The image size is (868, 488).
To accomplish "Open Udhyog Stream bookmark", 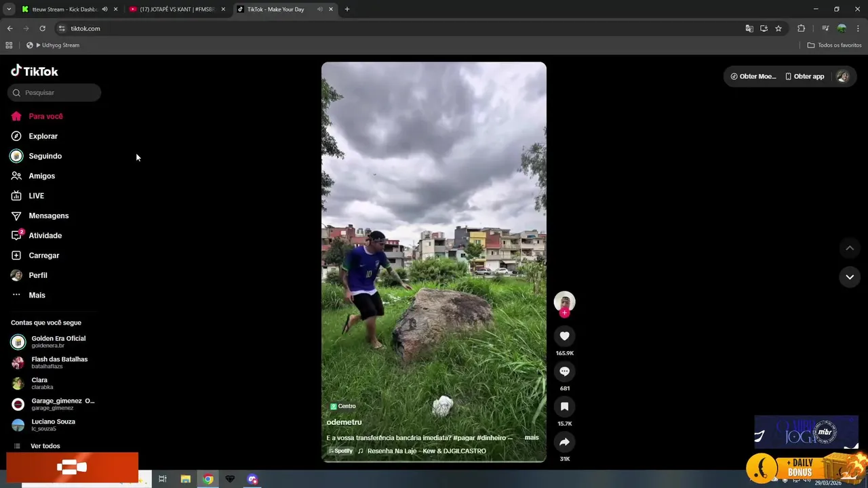I will (x=53, y=45).
